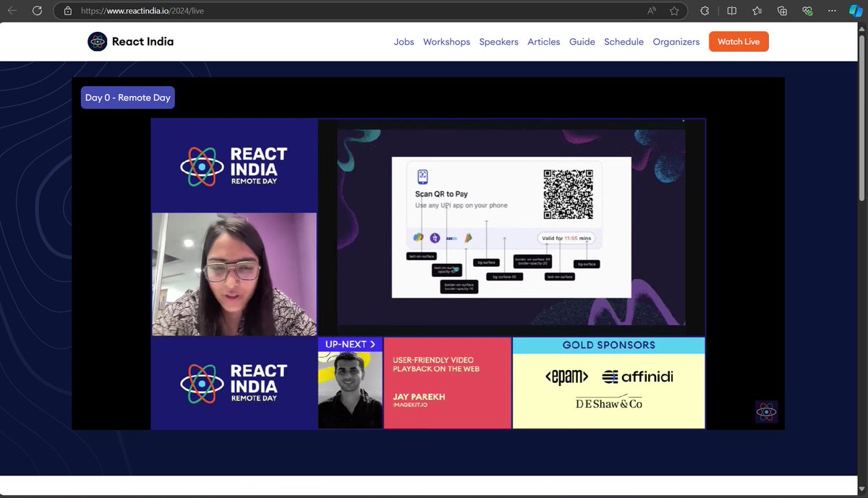Screen dimensions: 868x498
Task: Reload the page with the refresh icon
Action: [x=37, y=11]
